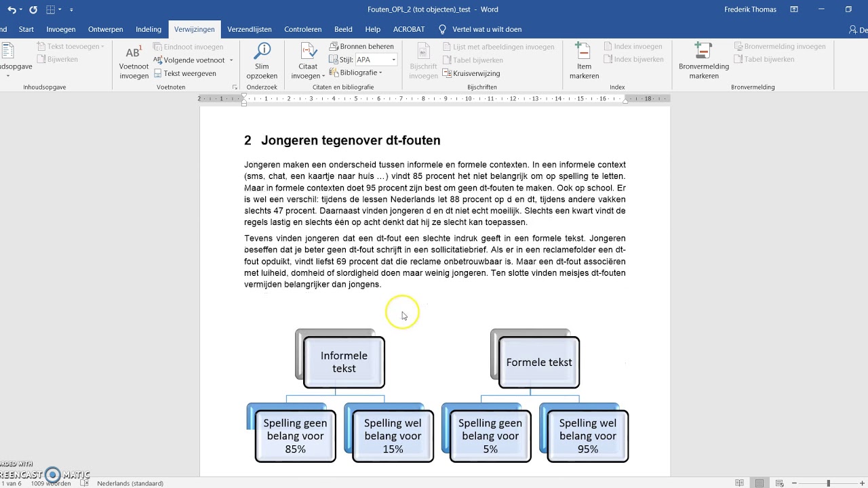Select the Verwijzingen tab
Screen dimensions: 868x488
click(x=195, y=29)
